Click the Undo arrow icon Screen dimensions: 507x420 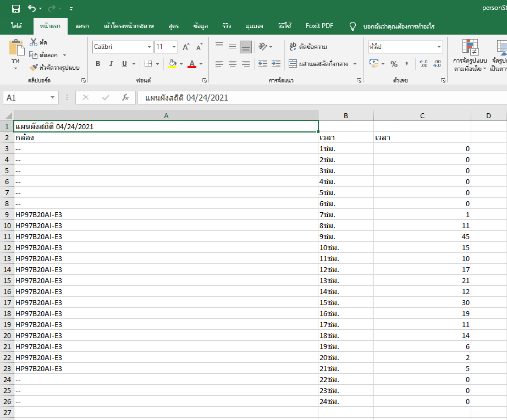click(x=32, y=8)
